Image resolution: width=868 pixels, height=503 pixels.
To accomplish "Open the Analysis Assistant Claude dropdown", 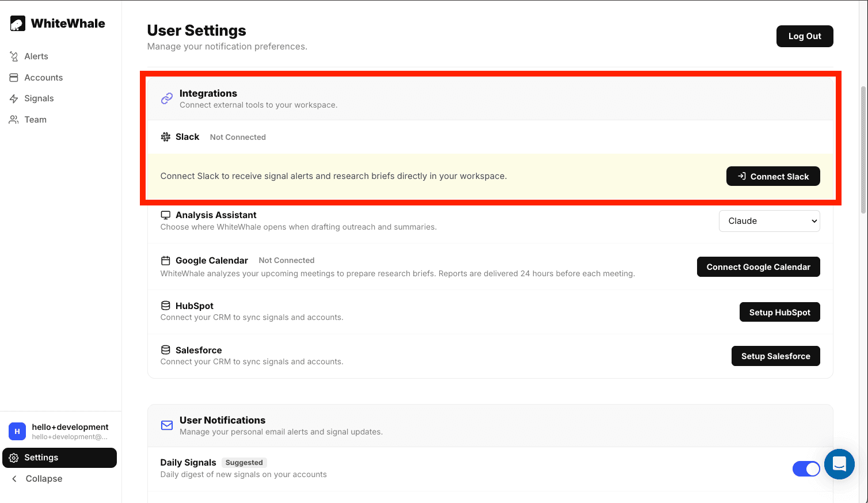I will [x=770, y=221].
